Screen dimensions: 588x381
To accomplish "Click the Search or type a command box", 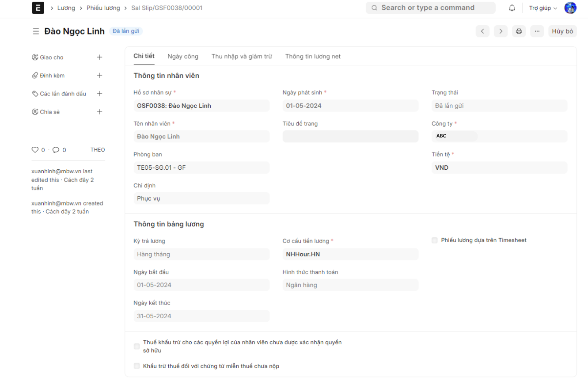I will (431, 8).
